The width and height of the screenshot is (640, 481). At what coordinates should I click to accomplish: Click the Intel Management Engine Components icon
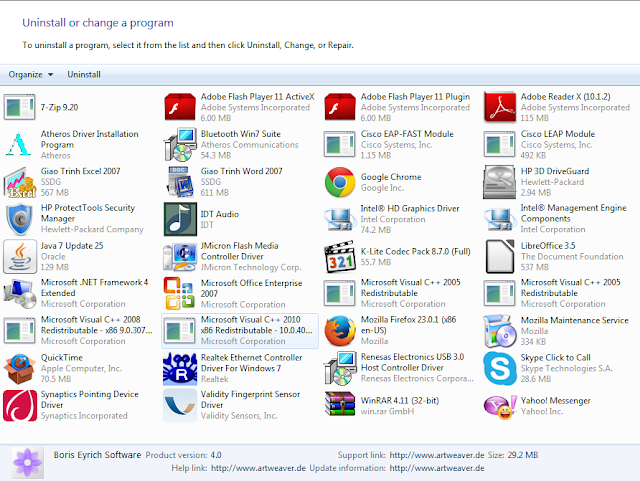[499, 219]
